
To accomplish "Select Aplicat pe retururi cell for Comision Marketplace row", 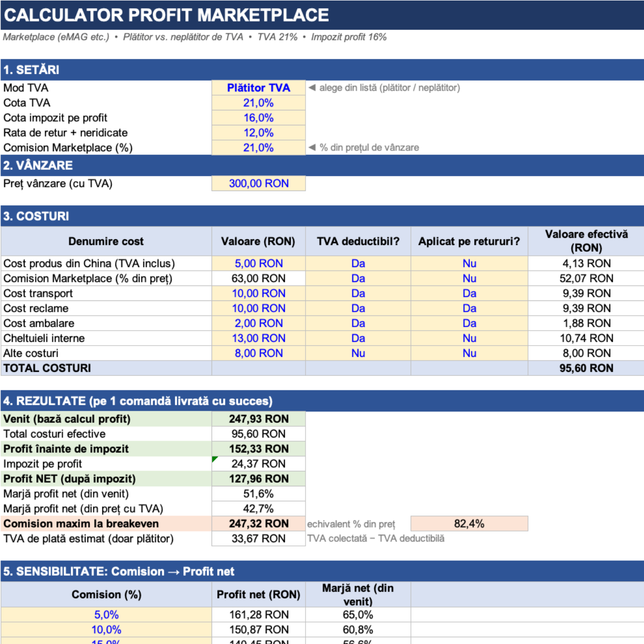I will (469, 278).
